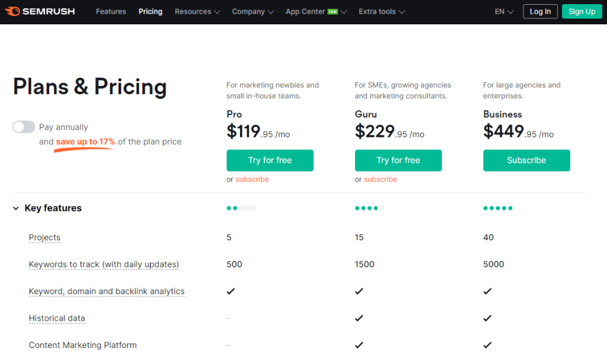Try the Pro plan for free
The image size is (607, 364).
pyautogui.click(x=270, y=160)
